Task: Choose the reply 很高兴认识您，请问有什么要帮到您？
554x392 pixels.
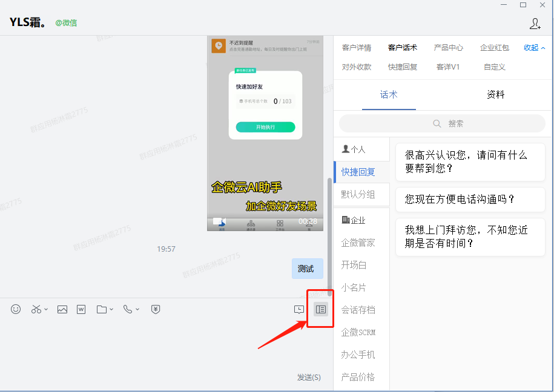Action: tap(470, 162)
